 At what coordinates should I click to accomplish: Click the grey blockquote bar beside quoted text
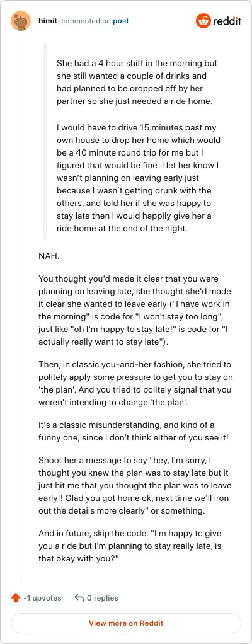(45, 141)
